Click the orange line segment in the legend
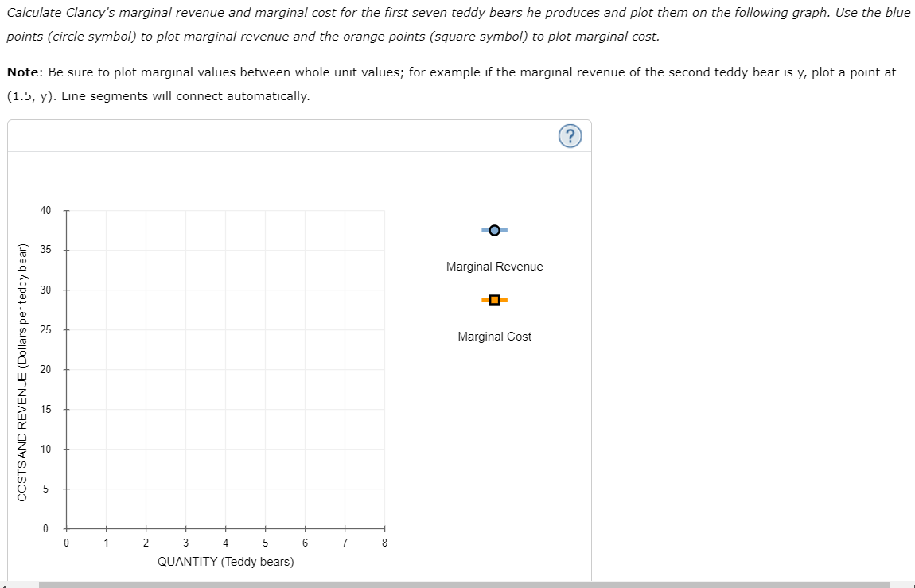Viewport: 915px width, 588px height. [484, 300]
